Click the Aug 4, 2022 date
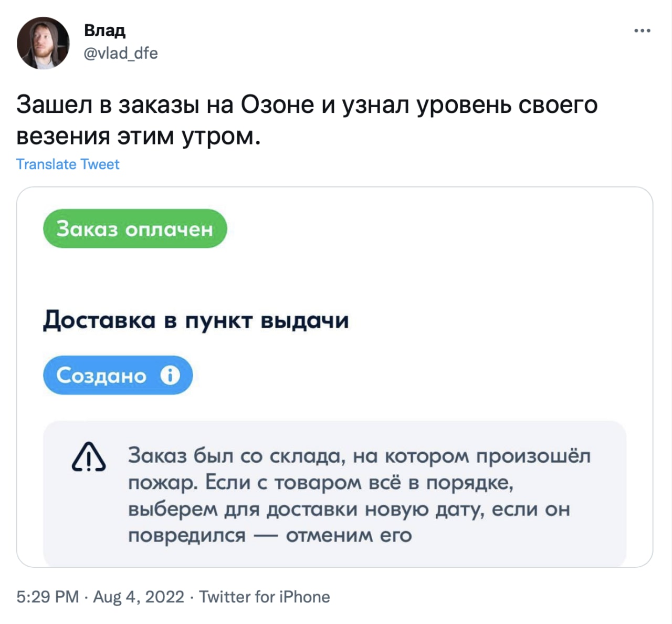672x624 pixels. (x=139, y=597)
